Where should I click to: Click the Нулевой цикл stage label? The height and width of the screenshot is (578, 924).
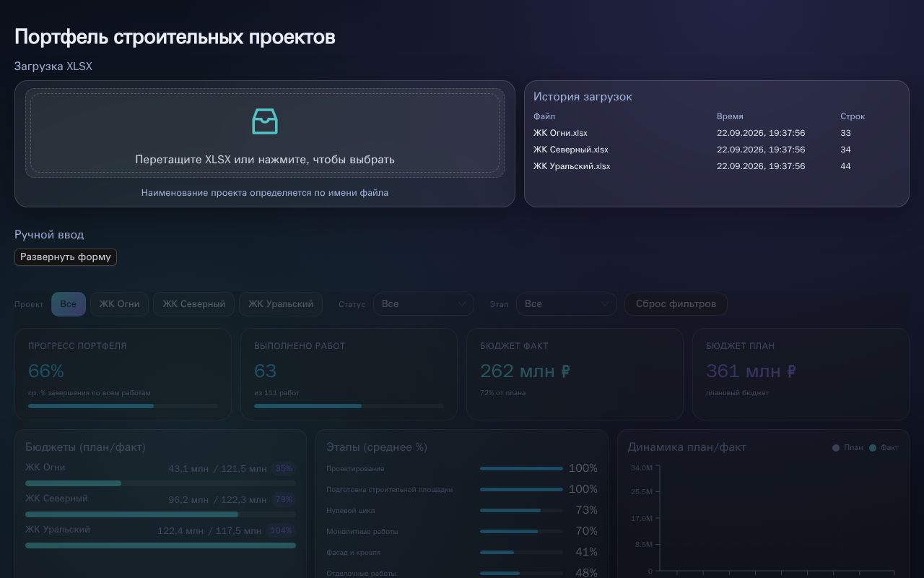[x=350, y=511]
